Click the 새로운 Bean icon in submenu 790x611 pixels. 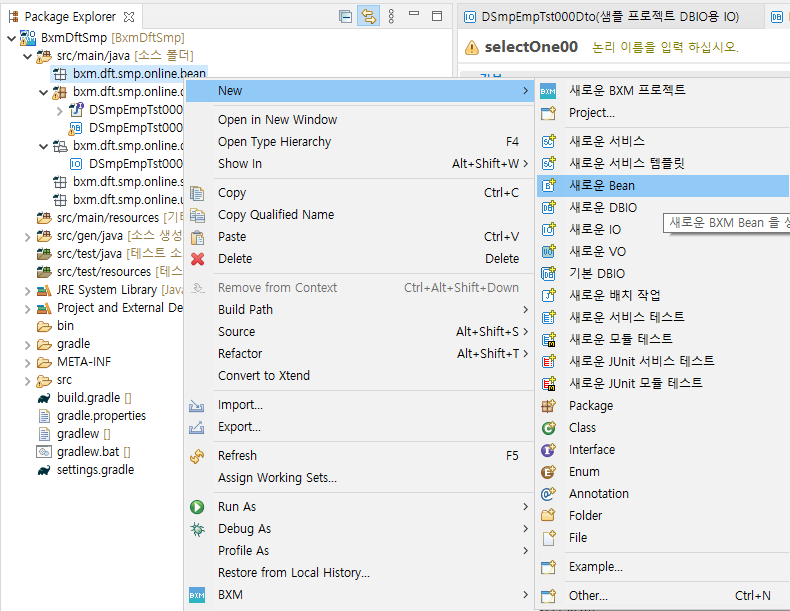pos(548,185)
